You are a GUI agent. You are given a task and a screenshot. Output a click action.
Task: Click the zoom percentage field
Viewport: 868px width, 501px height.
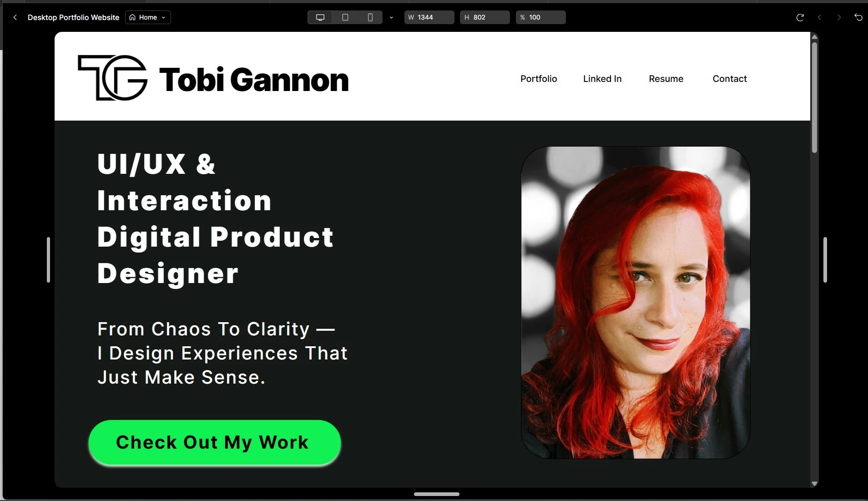pyautogui.click(x=540, y=17)
